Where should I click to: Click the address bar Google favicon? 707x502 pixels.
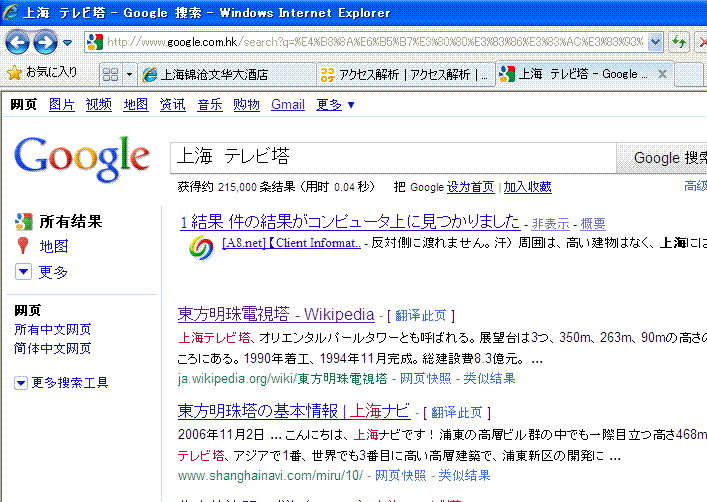tap(95, 42)
